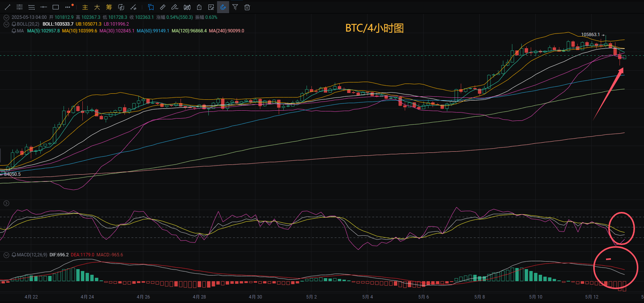Click the MA(240):90099.0 value

tap(226, 31)
